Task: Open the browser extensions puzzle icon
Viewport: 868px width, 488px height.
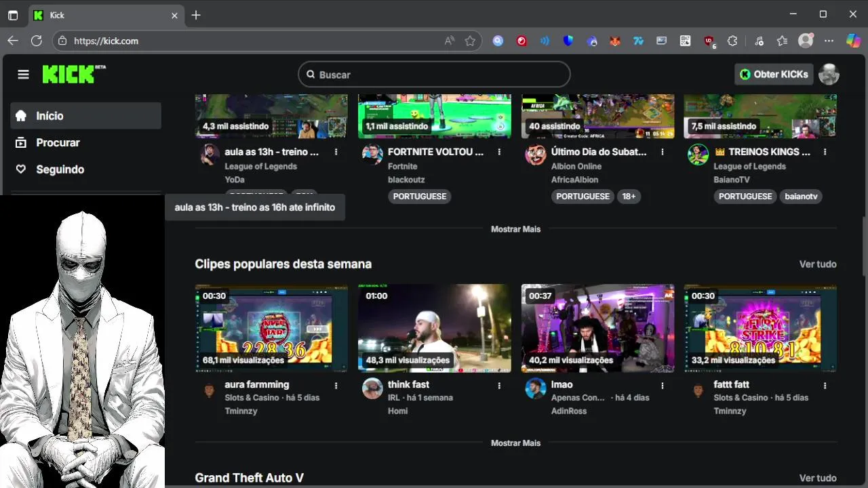Action: tap(732, 41)
